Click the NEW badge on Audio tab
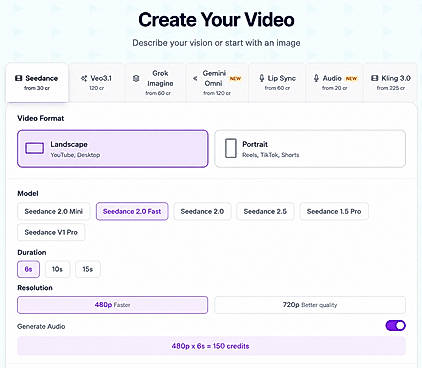The width and height of the screenshot is (422, 368). coord(351,78)
